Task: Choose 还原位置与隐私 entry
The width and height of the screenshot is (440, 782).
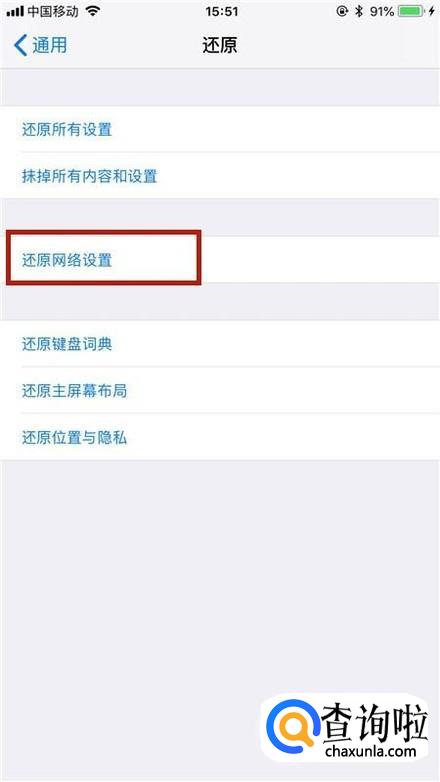Action: [x=220, y=437]
